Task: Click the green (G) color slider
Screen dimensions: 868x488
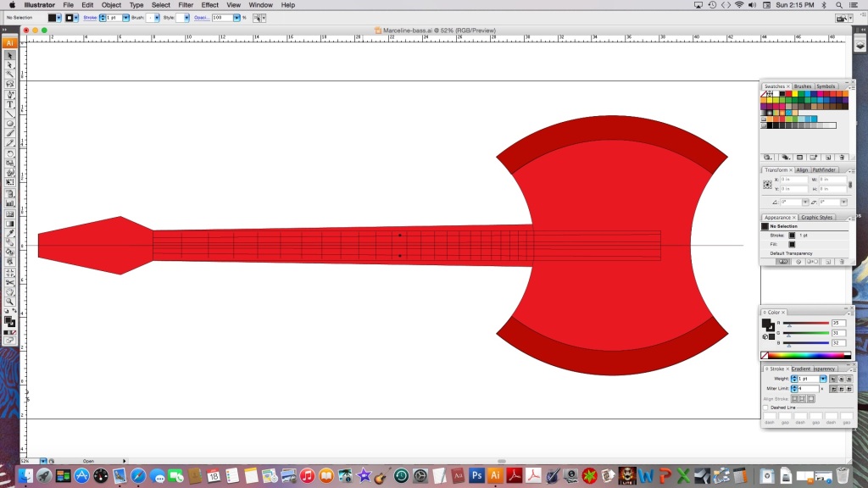Action: 806,333
